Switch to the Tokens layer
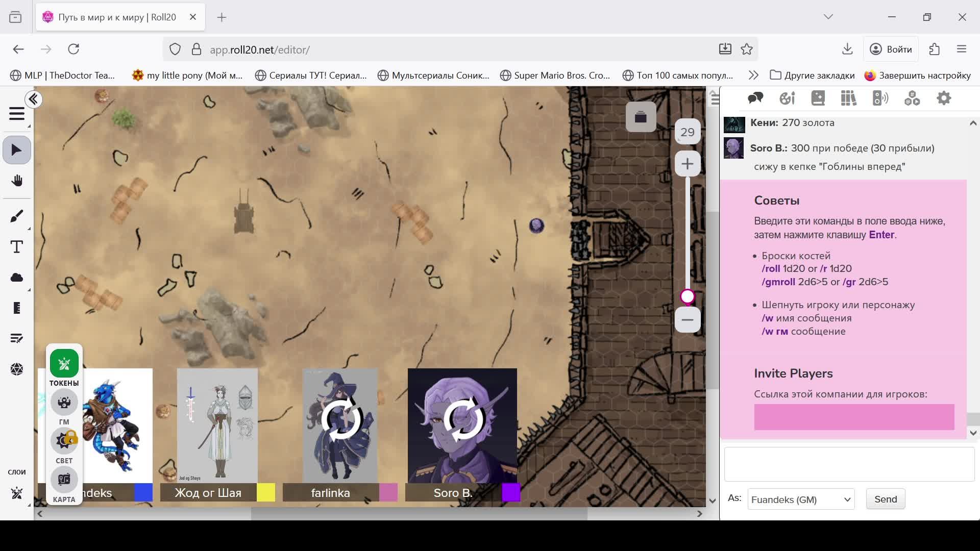Image resolution: width=980 pixels, height=551 pixels. tap(64, 364)
